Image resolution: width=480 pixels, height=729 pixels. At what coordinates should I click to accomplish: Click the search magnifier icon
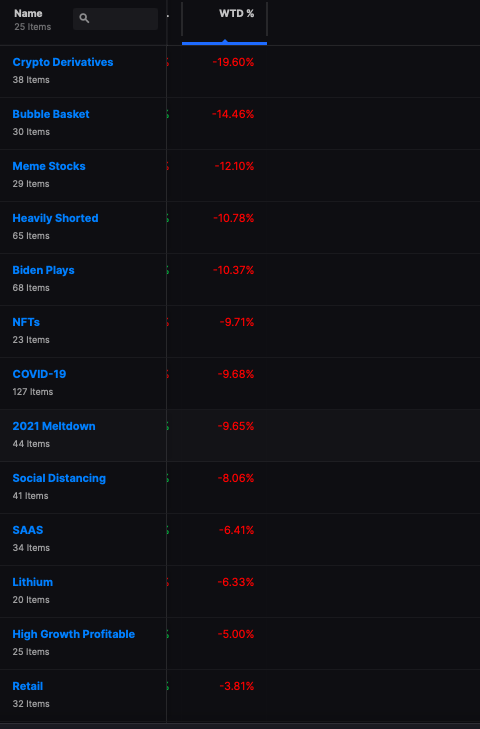pos(84,19)
